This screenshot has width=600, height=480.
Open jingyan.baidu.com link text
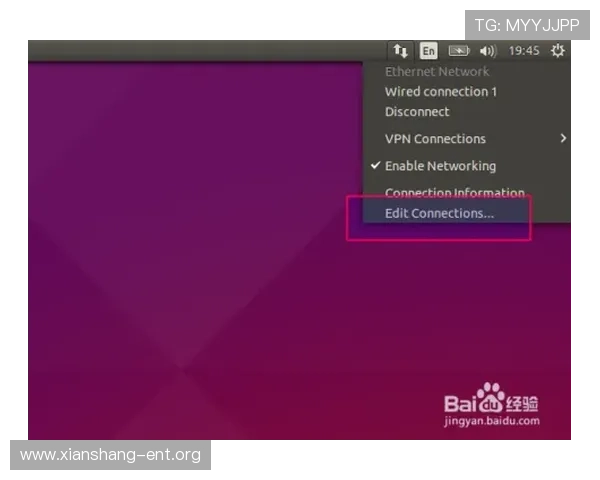pyautogui.click(x=492, y=421)
